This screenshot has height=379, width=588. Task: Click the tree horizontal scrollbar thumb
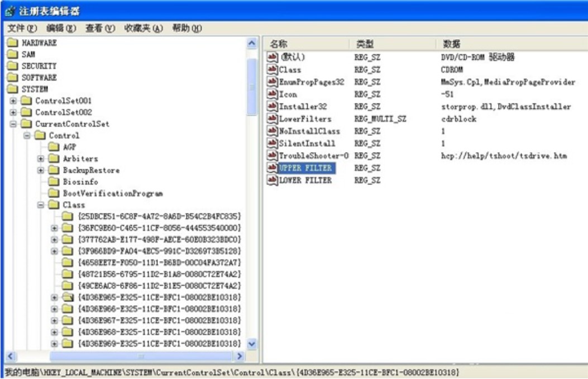tap(141, 356)
